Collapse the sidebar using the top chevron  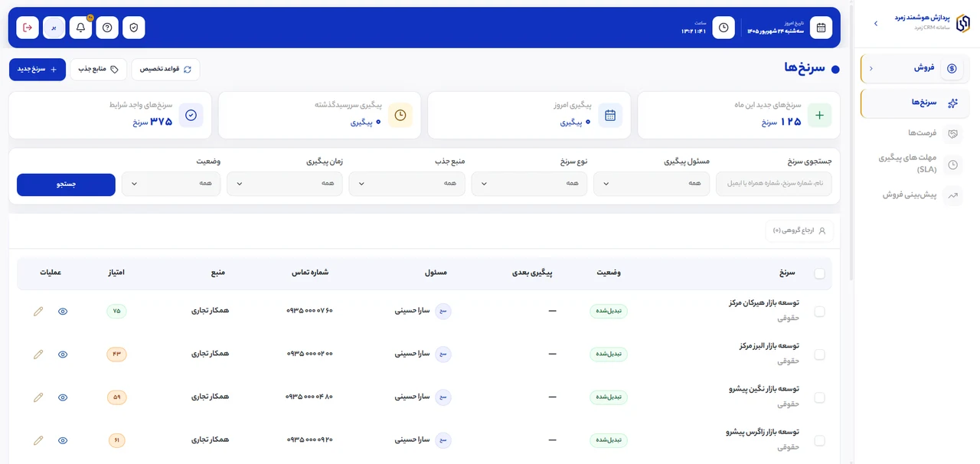(x=876, y=24)
